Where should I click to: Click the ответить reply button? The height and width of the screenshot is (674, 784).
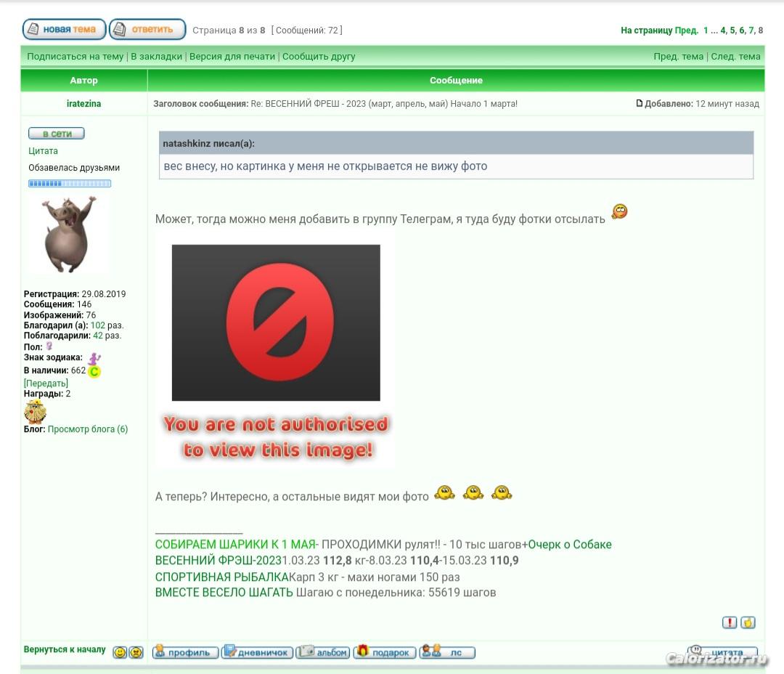pos(147,30)
